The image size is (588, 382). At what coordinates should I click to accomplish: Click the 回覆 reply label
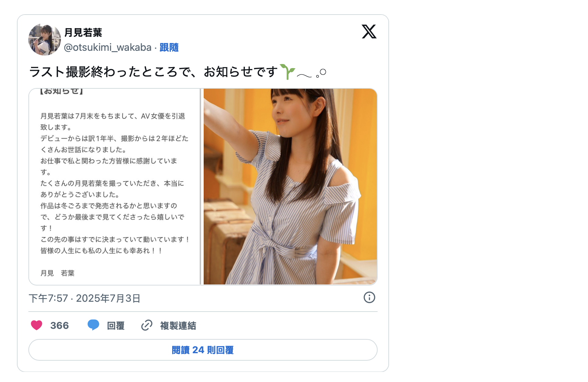pyautogui.click(x=116, y=326)
